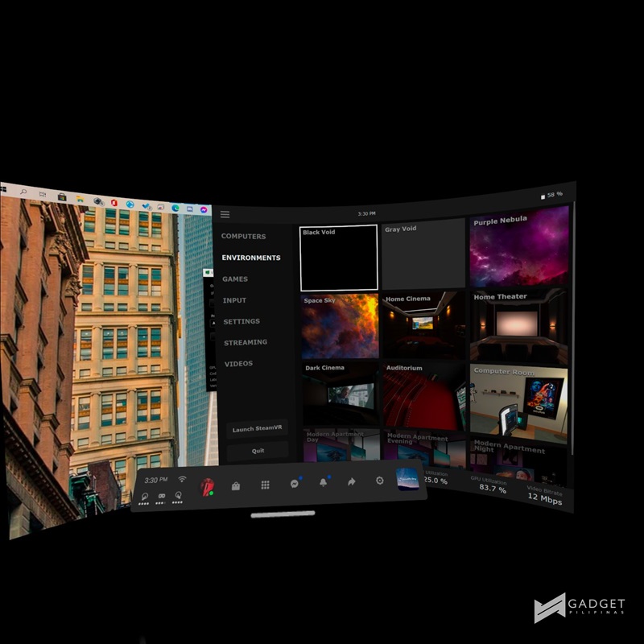Viewport: 644px width, 644px height.
Task: Open Messenger in the Quest dock
Action: tap(295, 484)
